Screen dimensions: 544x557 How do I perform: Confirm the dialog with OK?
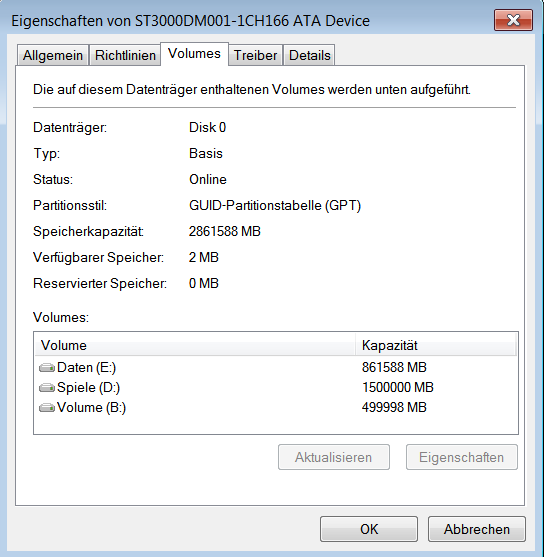click(x=369, y=529)
